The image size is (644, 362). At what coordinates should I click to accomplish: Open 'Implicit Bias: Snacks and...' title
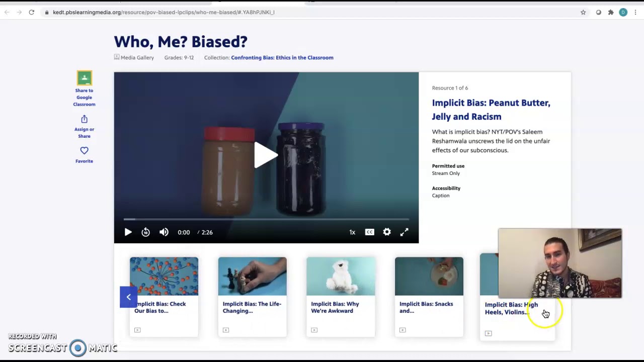pyautogui.click(x=426, y=307)
